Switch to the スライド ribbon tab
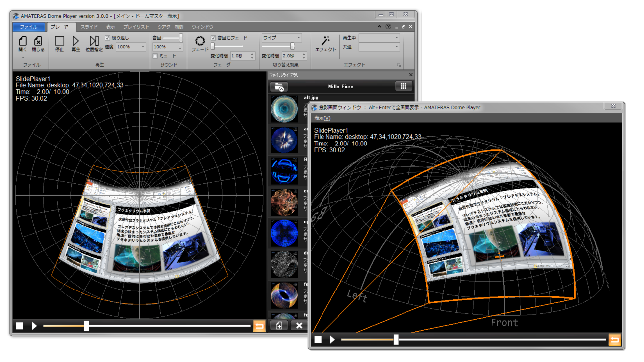The image size is (644, 362). tap(89, 27)
